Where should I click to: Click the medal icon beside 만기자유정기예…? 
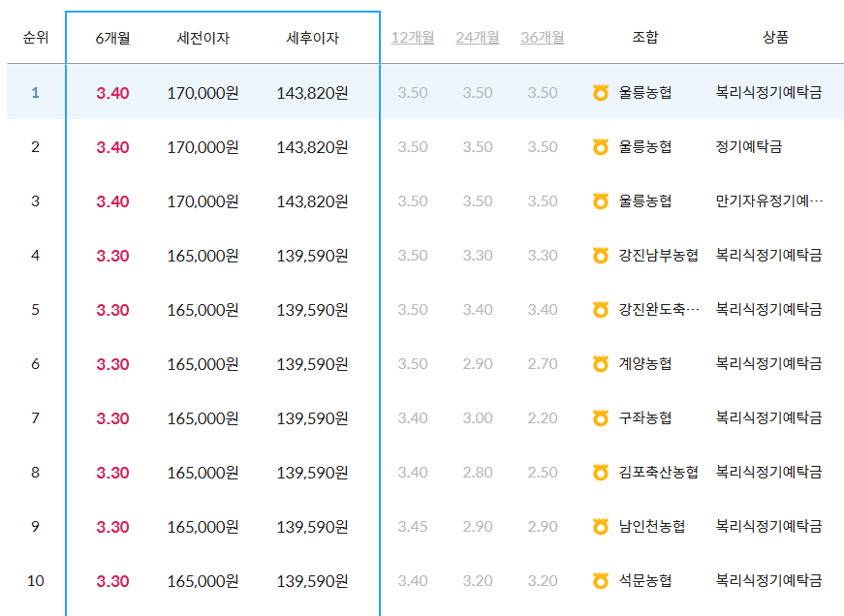600,201
